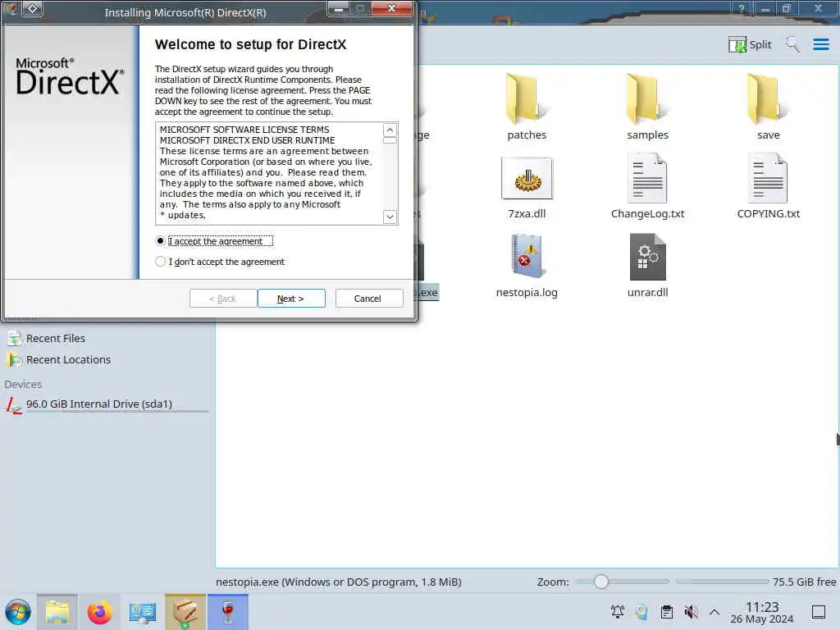
Task: Open the start menu launcher
Action: (x=18, y=612)
